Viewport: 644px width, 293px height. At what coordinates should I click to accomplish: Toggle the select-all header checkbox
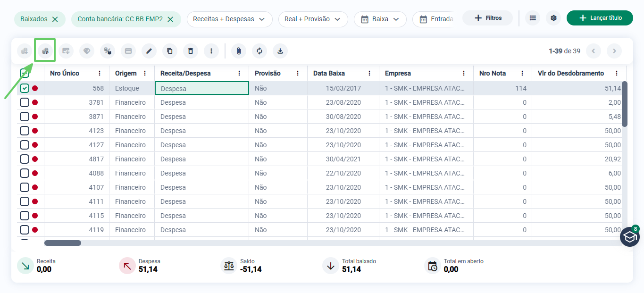pyautogui.click(x=25, y=73)
